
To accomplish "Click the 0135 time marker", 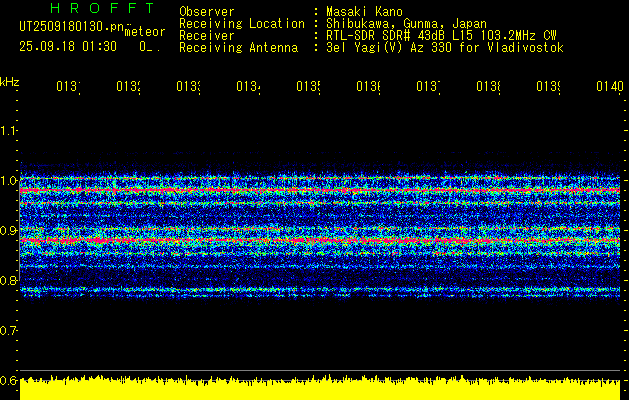I will (x=308, y=87).
